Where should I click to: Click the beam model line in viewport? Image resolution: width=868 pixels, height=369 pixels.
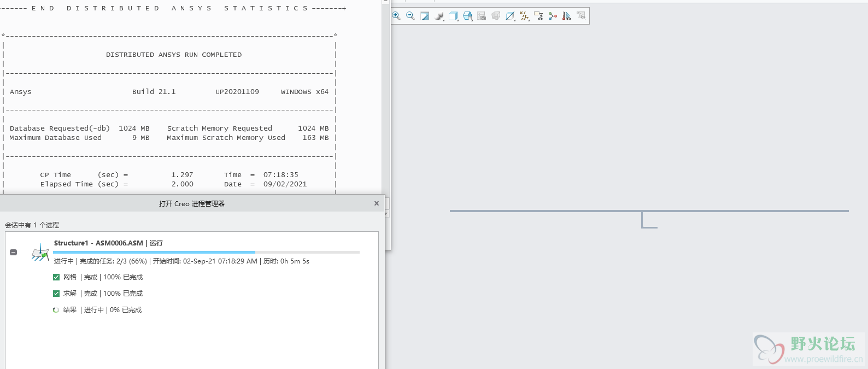click(649, 211)
